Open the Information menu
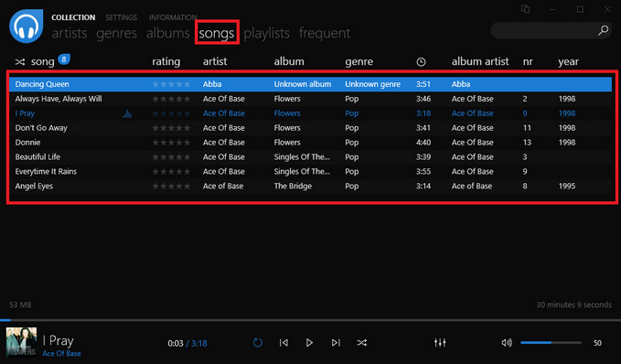621x364 pixels. point(173,17)
